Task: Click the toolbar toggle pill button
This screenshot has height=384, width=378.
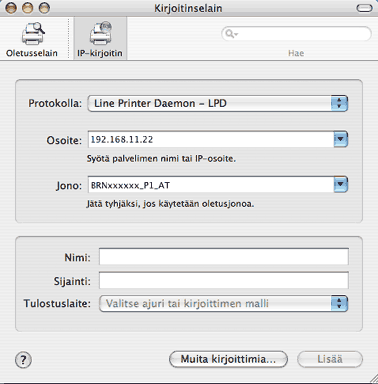Action: (364, 8)
